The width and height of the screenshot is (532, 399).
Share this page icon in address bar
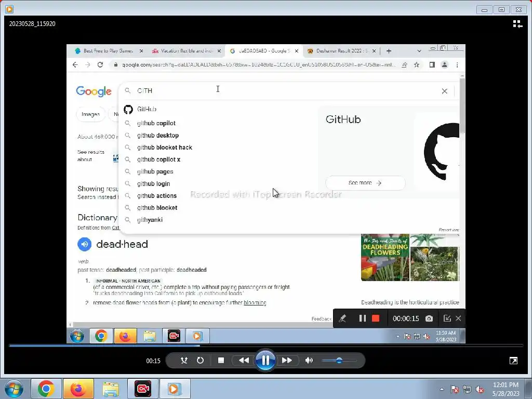click(x=404, y=65)
